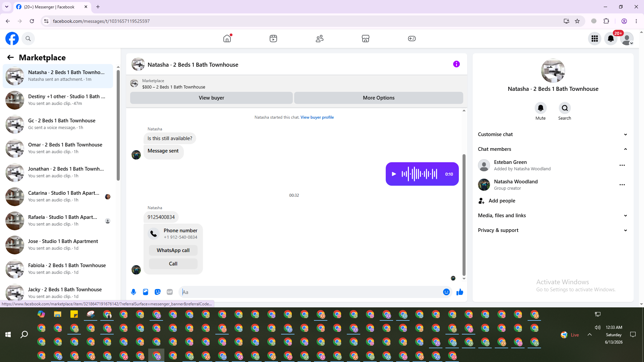Bookmark this page with star icon
Image resolution: width=644 pixels, height=362 pixels.
pos(577,21)
